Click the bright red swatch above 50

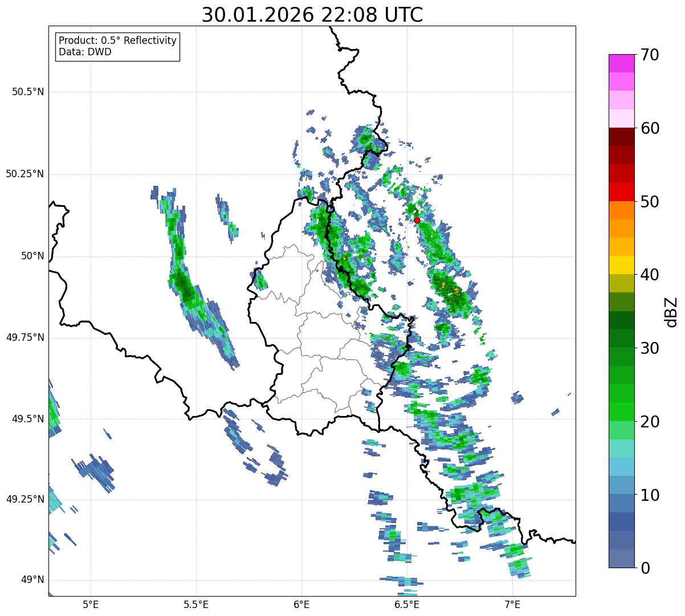[x=622, y=191]
